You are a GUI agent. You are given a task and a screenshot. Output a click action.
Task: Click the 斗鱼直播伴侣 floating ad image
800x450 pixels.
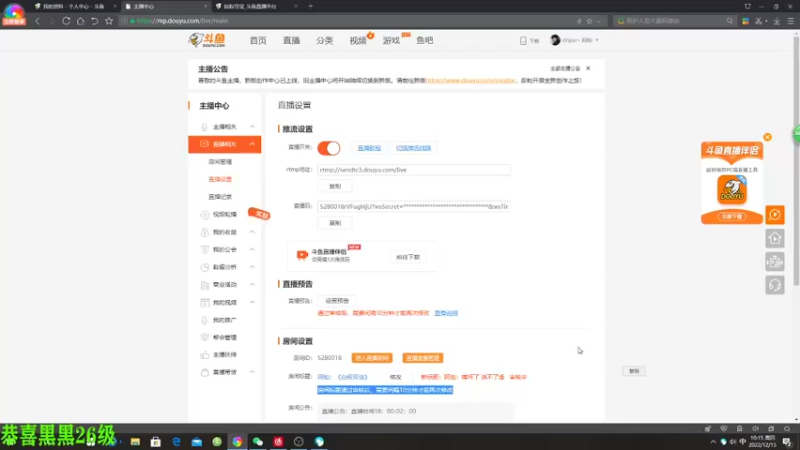732,183
